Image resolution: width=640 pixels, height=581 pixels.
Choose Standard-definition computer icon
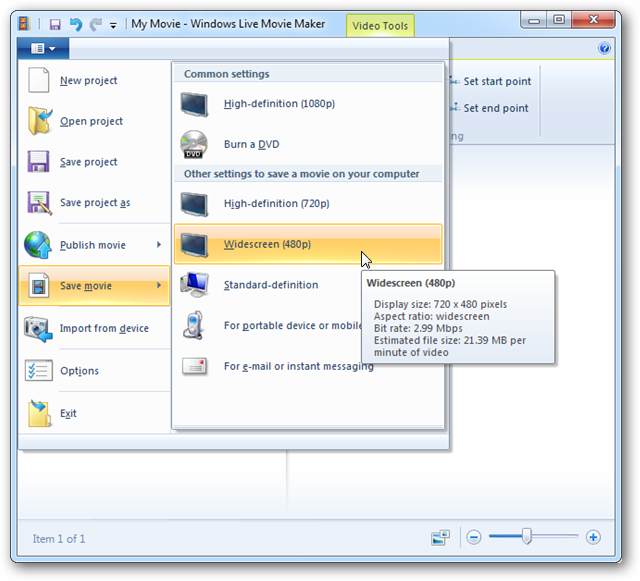tap(195, 285)
